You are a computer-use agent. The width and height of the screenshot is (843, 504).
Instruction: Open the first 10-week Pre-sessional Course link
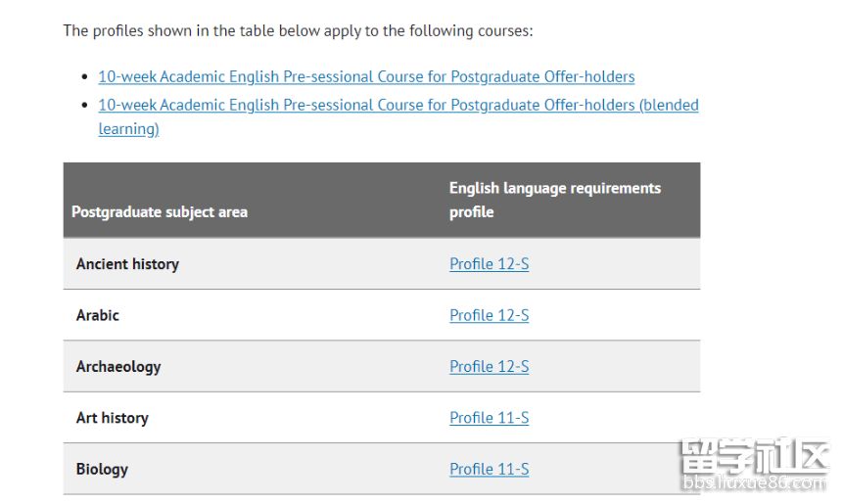[366, 76]
